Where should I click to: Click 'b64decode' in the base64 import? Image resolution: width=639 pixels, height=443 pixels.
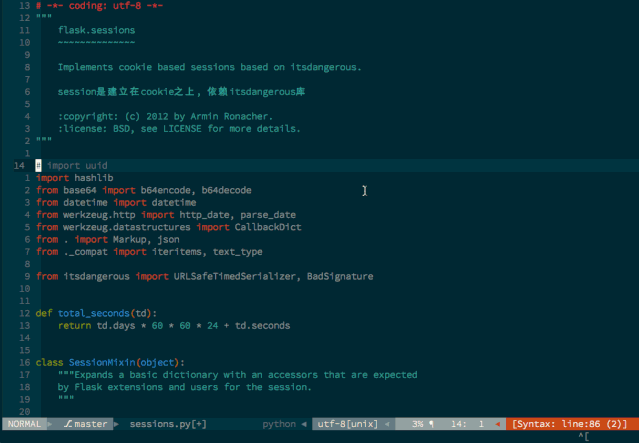coord(227,190)
